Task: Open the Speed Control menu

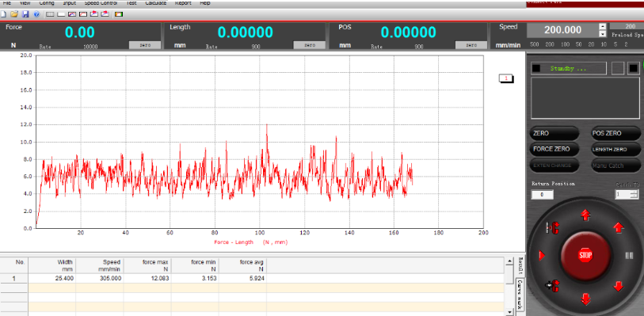Action: click(x=101, y=3)
